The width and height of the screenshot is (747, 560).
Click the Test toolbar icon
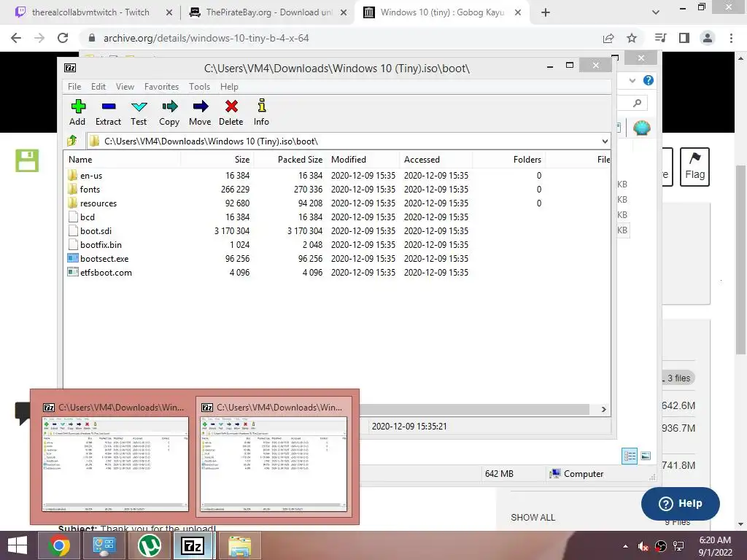click(x=139, y=112)
